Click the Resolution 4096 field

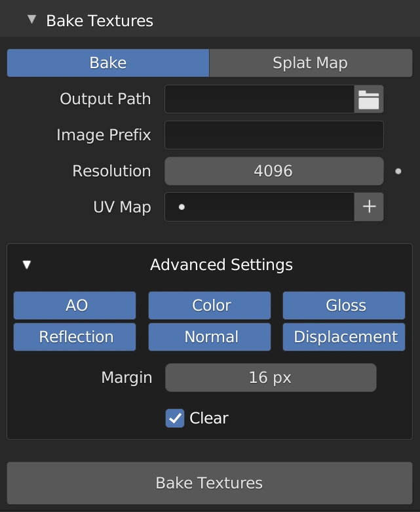(274, 171)
